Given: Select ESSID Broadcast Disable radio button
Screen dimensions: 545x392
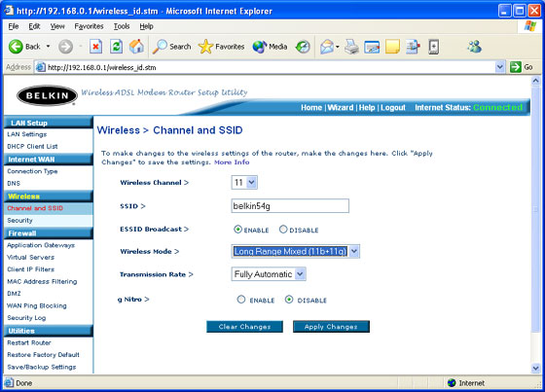Looking at the screenshot, I should pyautogui.click(x=283, y=230).
